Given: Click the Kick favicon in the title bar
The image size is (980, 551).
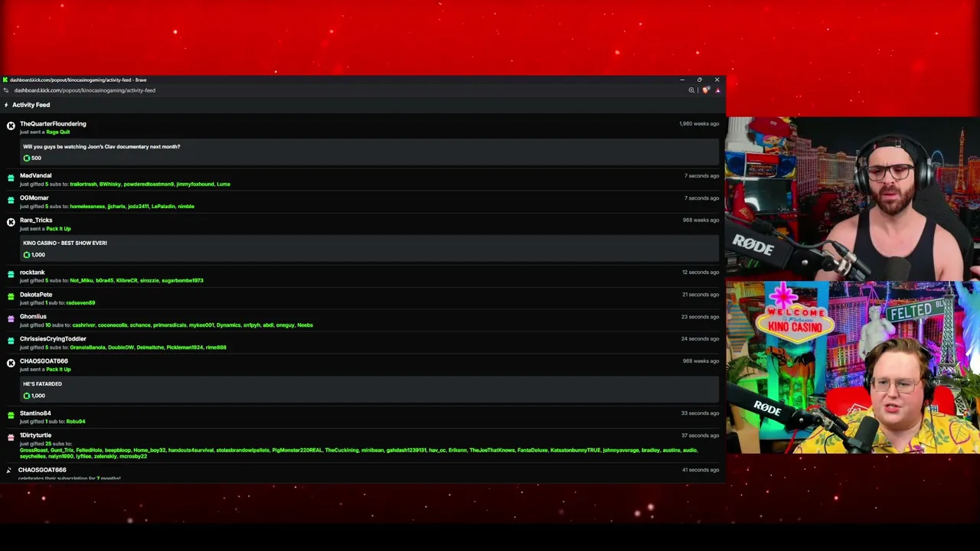Looking at the screenshot, I should [x=5, y=80].
